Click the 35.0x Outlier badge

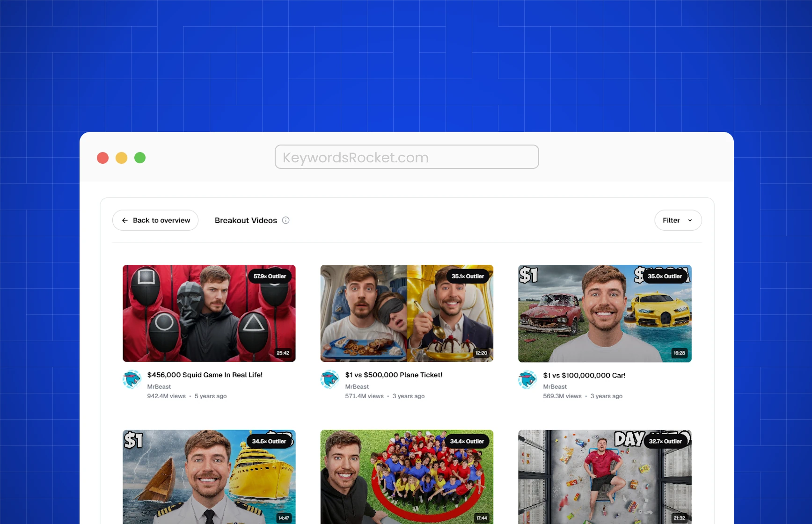point(665,277)
